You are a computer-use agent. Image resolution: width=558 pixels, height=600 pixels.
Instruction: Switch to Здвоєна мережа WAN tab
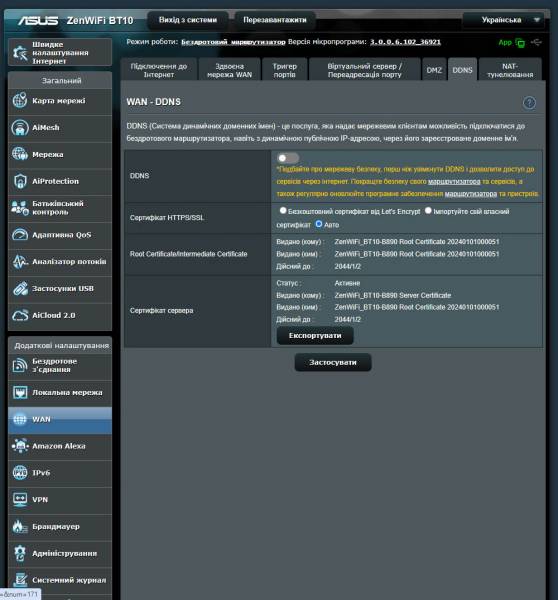[230, 70]
